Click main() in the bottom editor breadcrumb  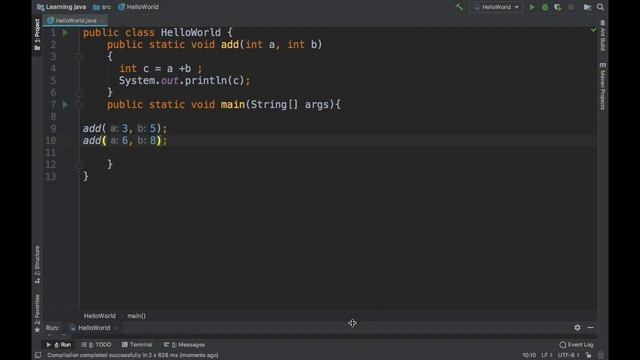click(x=136, y=316)
